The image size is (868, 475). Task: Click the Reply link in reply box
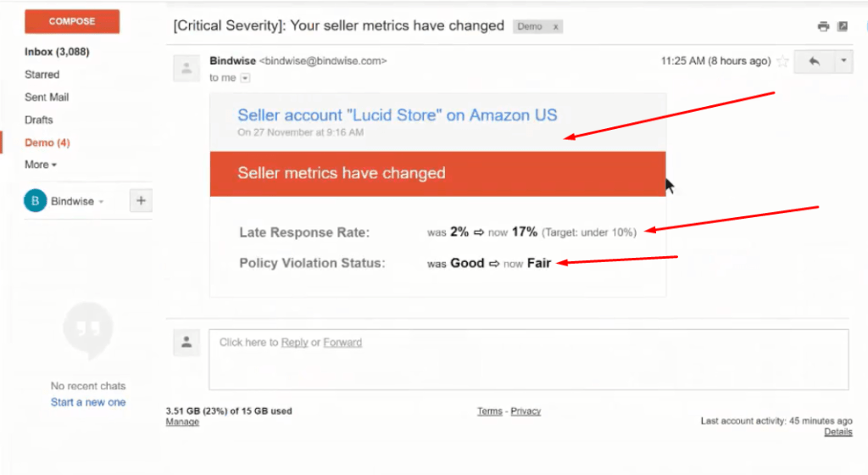[294, 342]
